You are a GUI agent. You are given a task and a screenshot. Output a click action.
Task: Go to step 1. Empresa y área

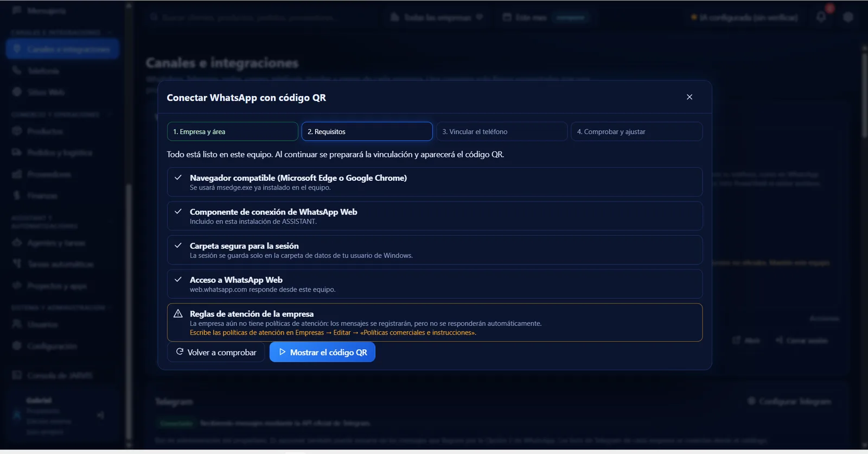tap(232, 131)
